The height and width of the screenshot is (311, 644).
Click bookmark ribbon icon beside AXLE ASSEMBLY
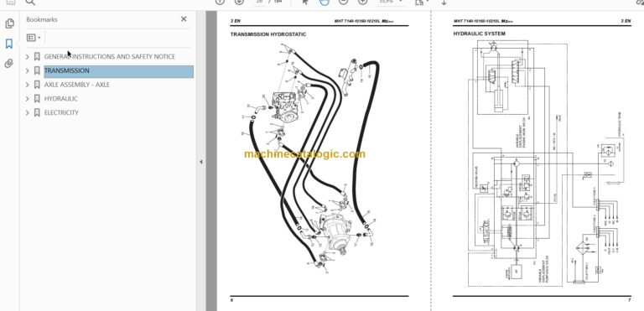click(37, 85)
